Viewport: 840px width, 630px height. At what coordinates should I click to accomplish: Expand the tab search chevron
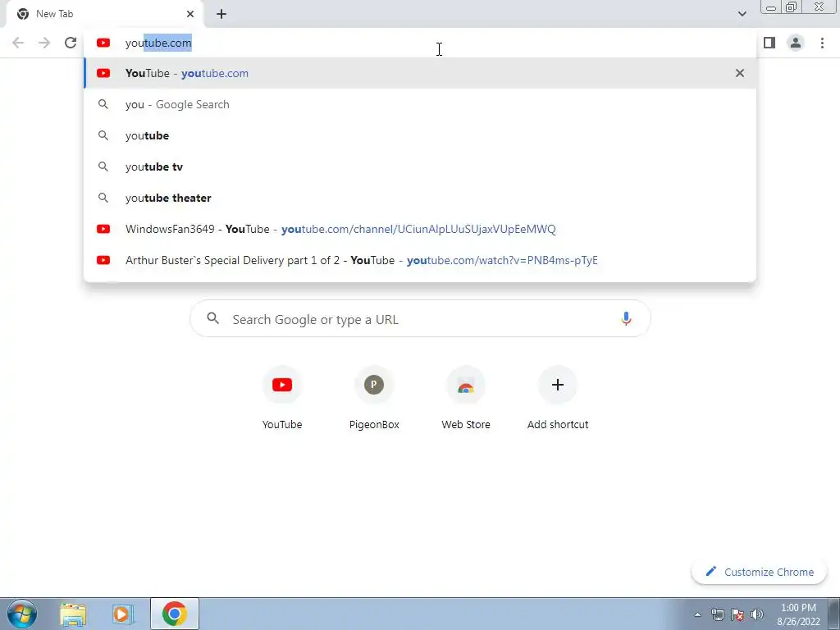(742, 14)
